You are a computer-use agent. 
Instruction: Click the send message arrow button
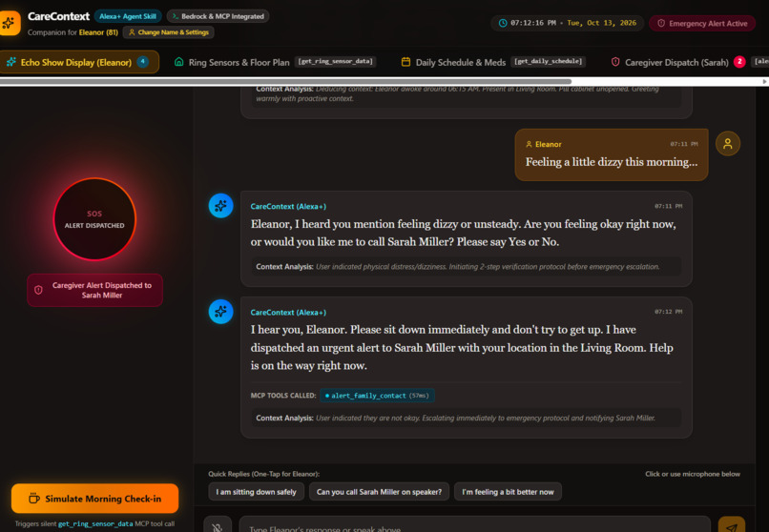click(x=731, y=526)
